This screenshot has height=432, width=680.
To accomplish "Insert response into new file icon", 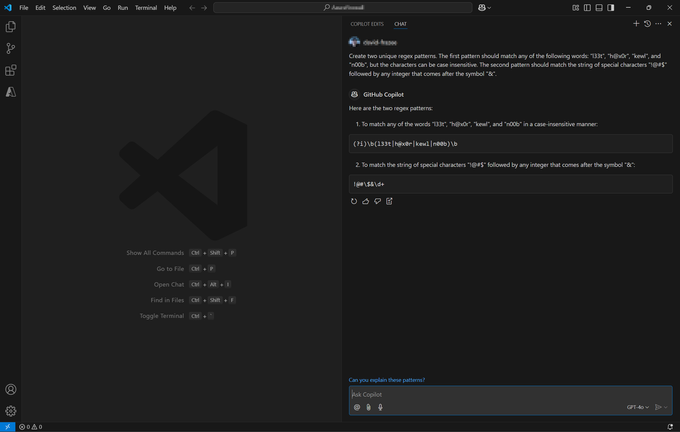I will (389, 201).
